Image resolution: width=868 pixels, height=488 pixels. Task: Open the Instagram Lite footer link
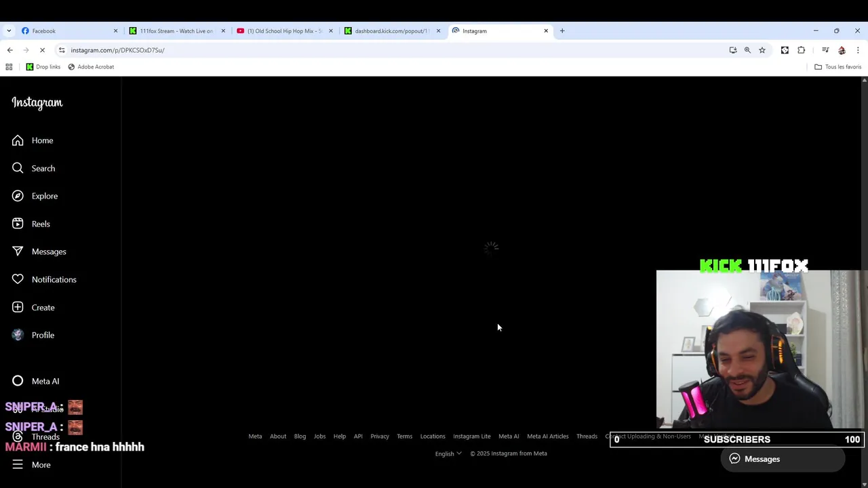[472, 436]
